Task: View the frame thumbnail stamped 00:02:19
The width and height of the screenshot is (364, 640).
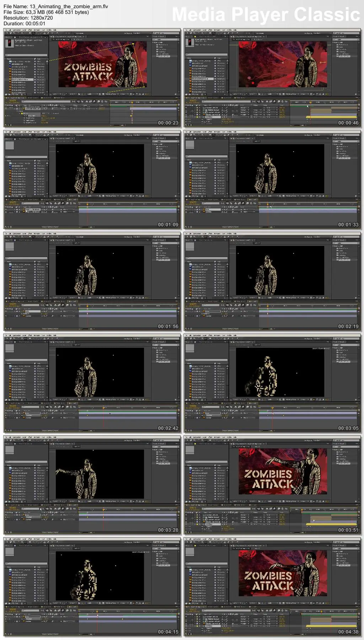Action: click(272, 281)
